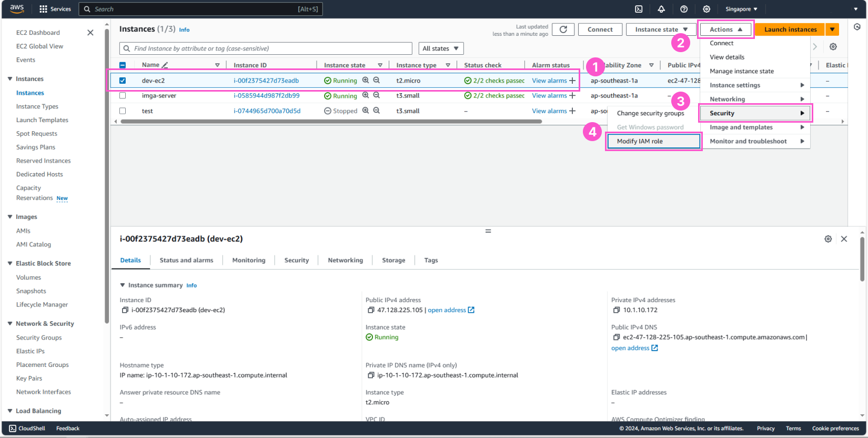Open Monitor and troubleshoot submenu
The height and width of the screenshot is (438, 868).
point(755,141)
